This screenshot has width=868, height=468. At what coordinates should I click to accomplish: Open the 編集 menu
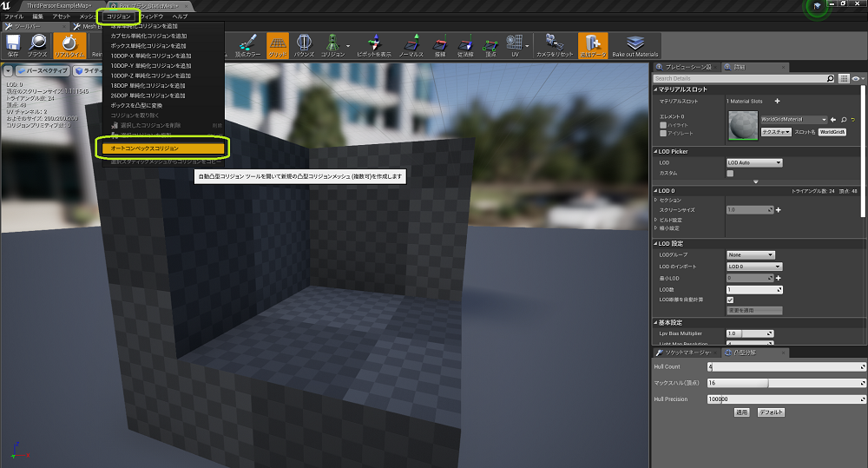(37, 16)
